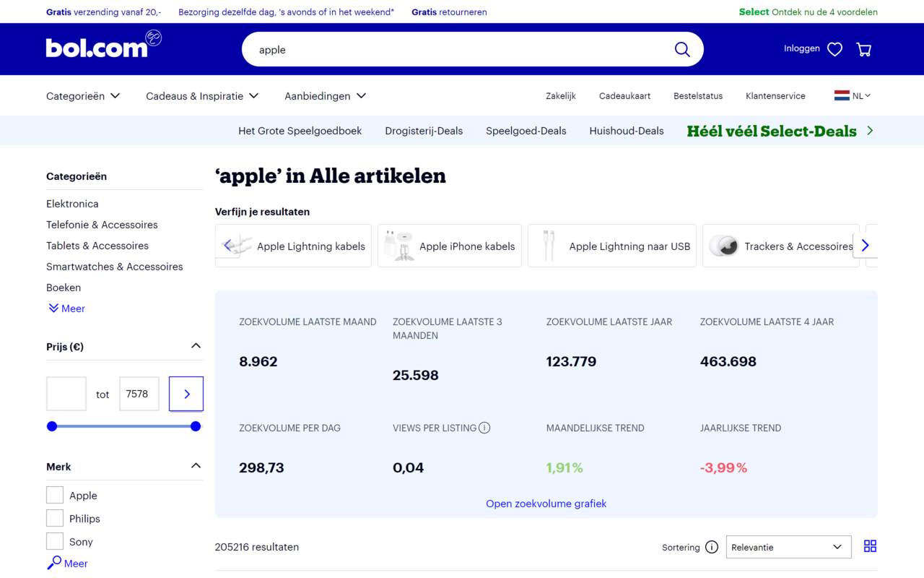The height and width of the screenshot is (578, 924).
Task: Click the minimum price input field
Action: (66, 394)
